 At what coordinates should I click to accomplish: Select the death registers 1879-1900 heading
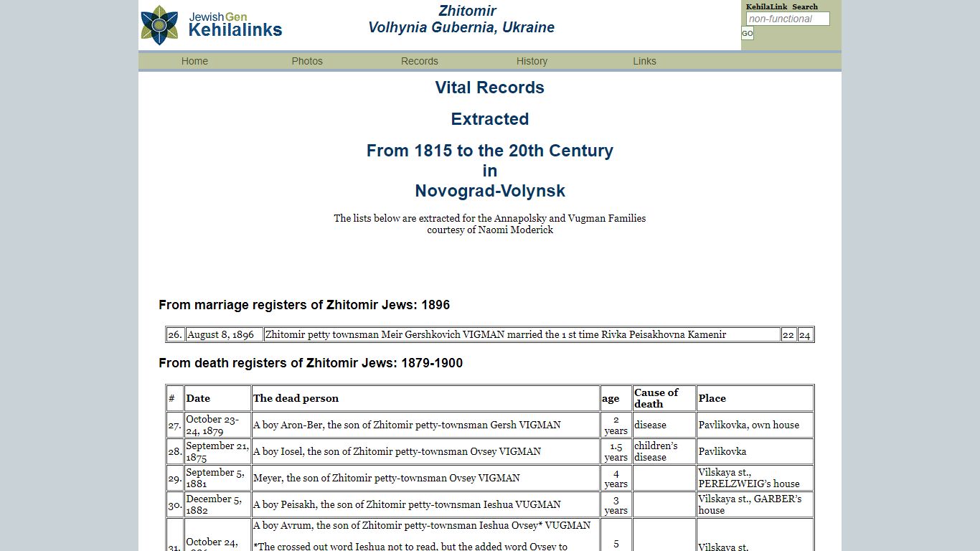[x=311, y=363]
